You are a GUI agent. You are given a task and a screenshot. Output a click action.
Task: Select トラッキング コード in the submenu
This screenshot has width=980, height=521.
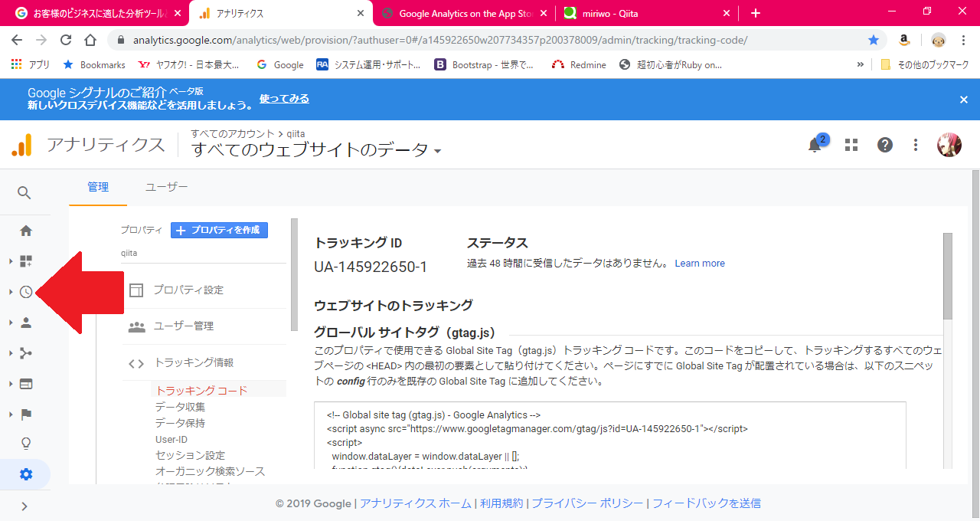[201, 391]
